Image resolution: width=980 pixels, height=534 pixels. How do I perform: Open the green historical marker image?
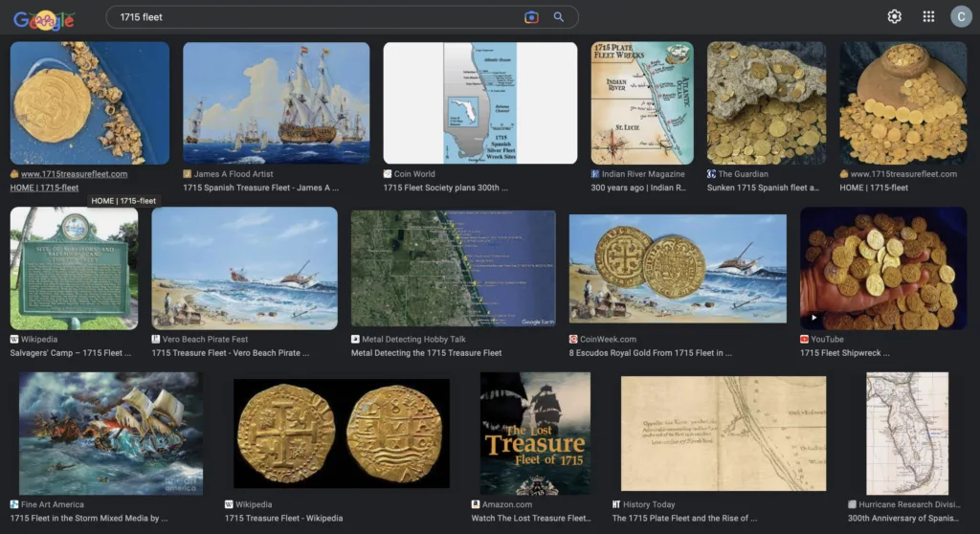coord(74,268)
